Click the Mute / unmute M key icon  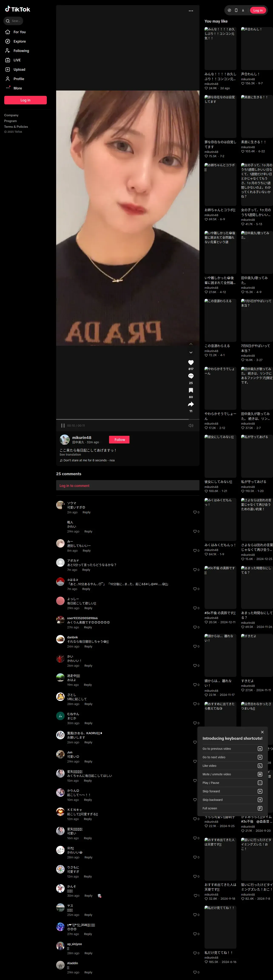(x=260, y=774)
